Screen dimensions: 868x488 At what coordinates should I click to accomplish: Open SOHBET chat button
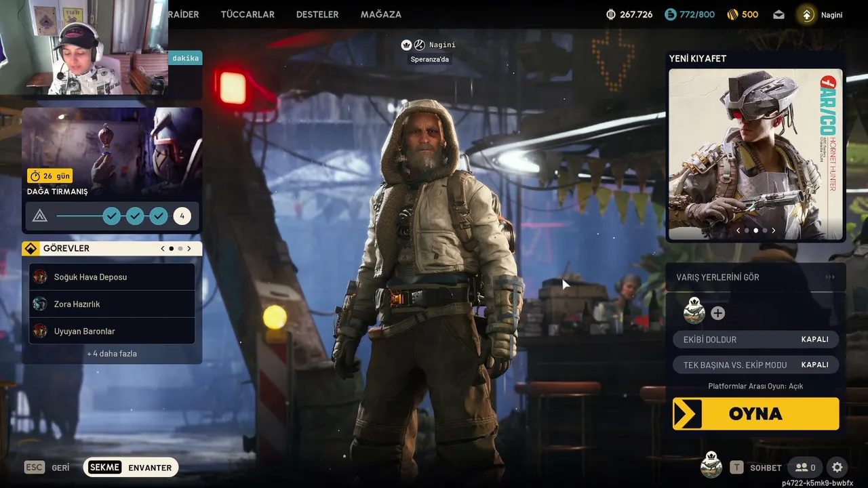pos(756,468)
